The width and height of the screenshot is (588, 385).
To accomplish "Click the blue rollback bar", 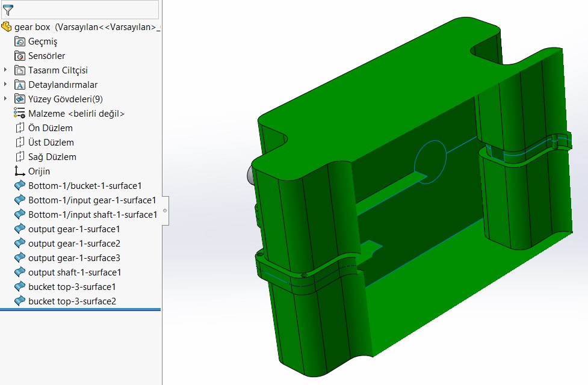I will [x=80, y=310].
